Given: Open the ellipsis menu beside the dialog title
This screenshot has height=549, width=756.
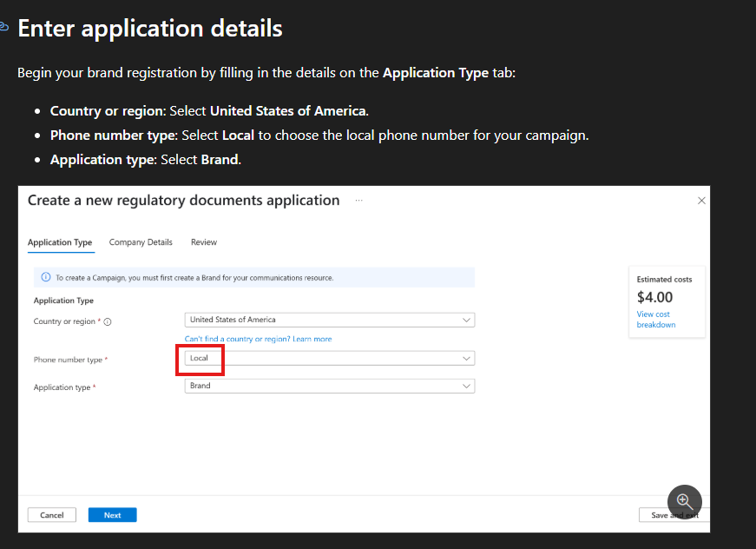Looking at the screenshot, I should (358, 200).
